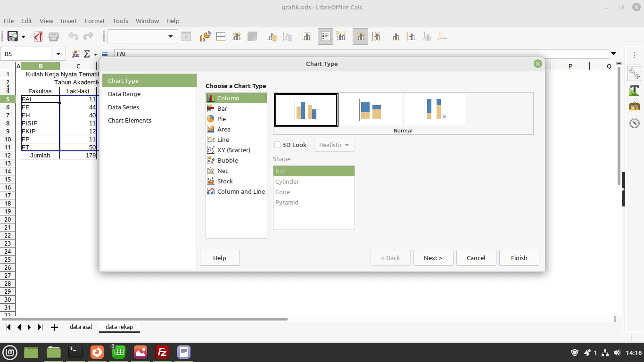Toggle the Horizontal Grids toolbar icon
Viewport: 644px width, 362px height.
coord(360,36)
